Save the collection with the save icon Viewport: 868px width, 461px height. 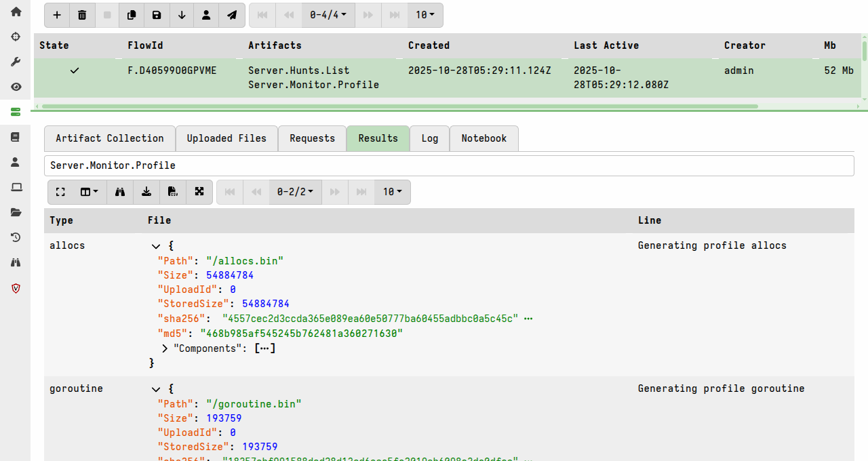[156, 14]
